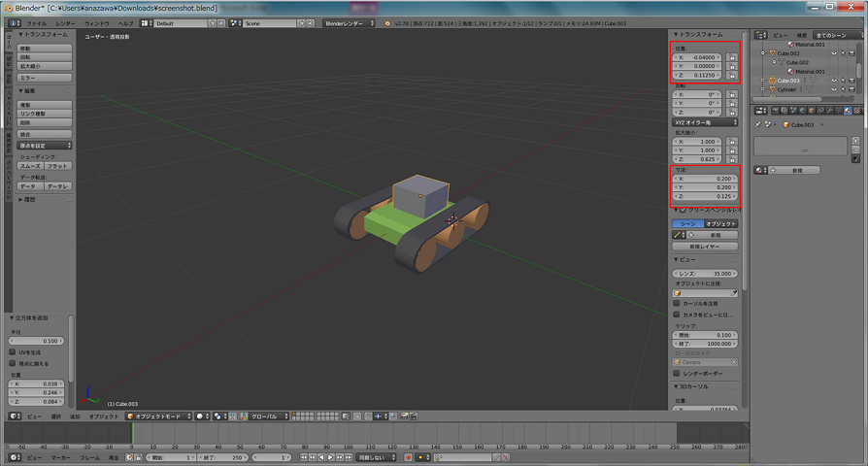Image resolution: width=868 pixels, height=466 pixels.
Task: Toggle the 'カーソルを注視' checkbox
Action: tap(677, 303)
